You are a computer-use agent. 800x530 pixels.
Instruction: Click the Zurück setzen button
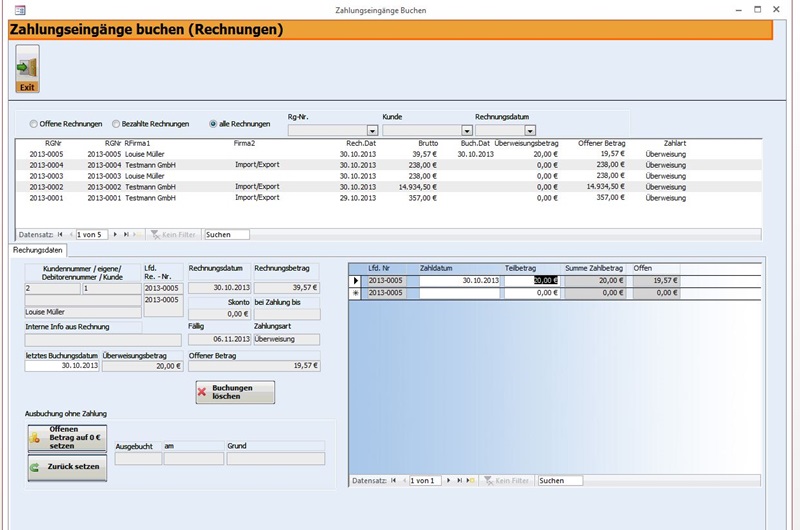click(67, 467)
